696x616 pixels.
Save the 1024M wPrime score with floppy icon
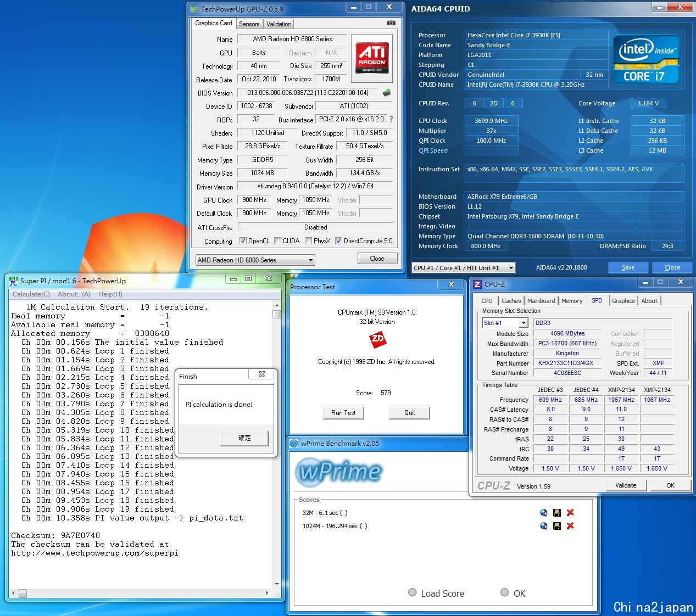(557, 526)
